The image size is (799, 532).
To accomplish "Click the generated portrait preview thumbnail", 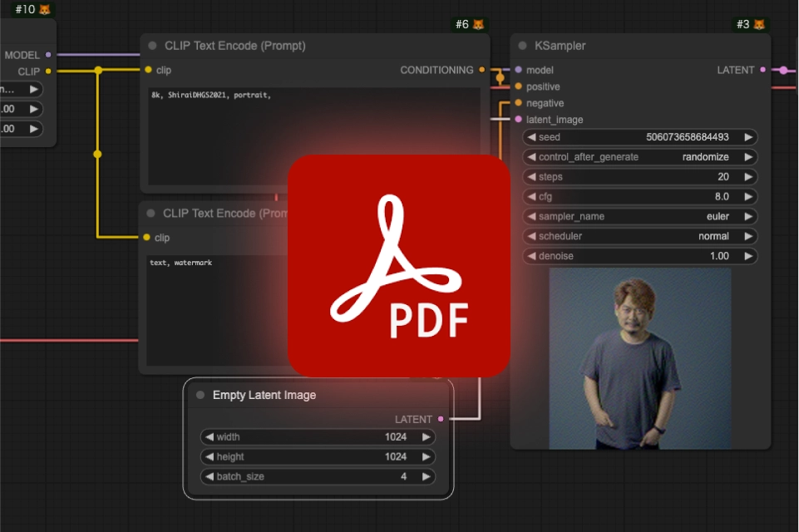I will (640, 359).
